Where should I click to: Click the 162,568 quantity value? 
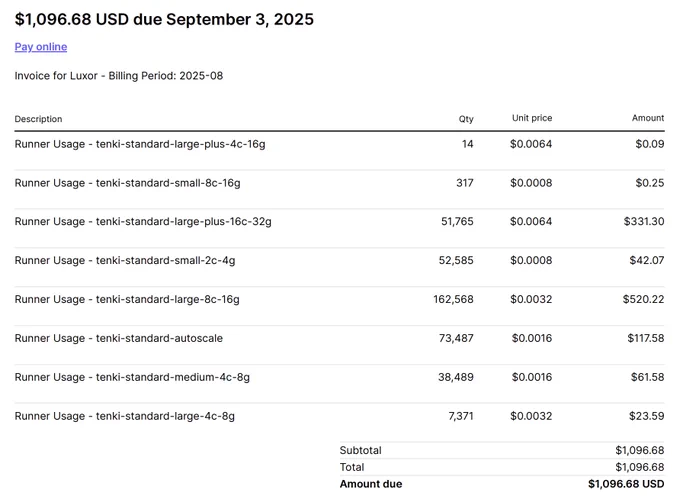click(x=454, y=299)
